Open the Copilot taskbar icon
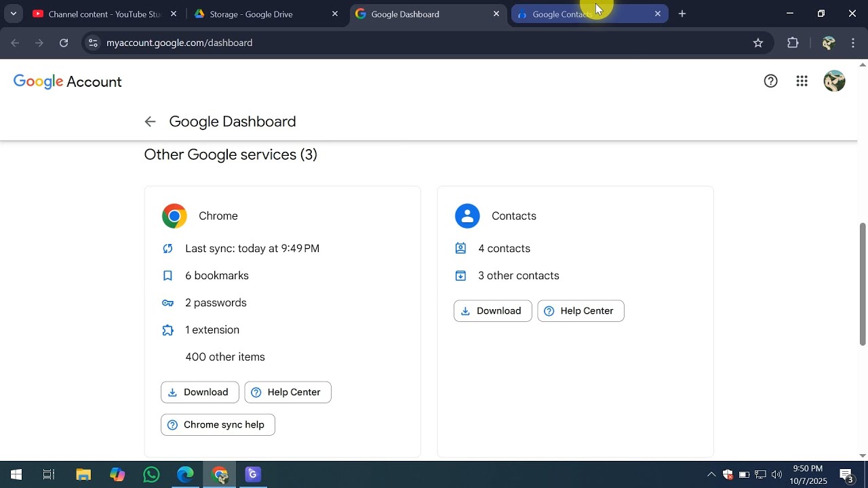Screen dimensions: 868x488 tap(117, 474)
